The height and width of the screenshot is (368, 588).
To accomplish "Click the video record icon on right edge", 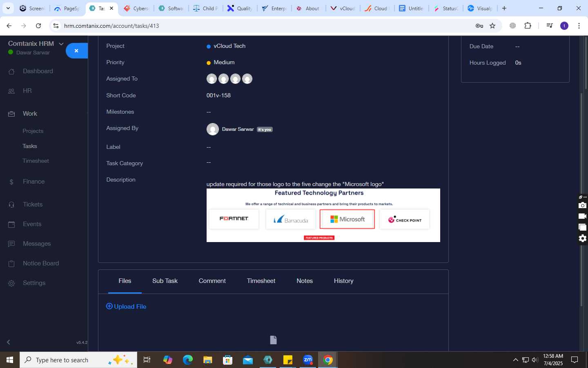I will pos(583,216).
